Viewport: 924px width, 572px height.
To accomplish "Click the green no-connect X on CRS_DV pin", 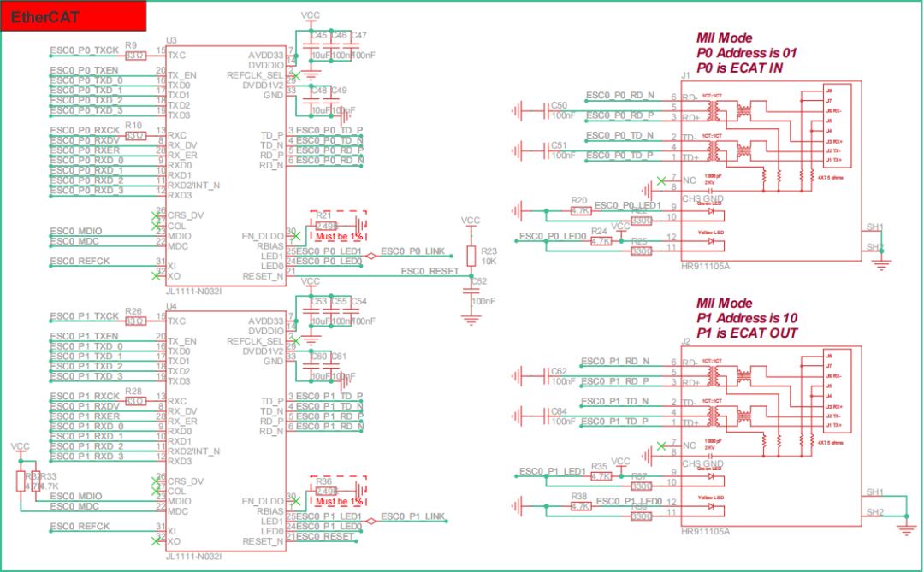I will 156,215.
